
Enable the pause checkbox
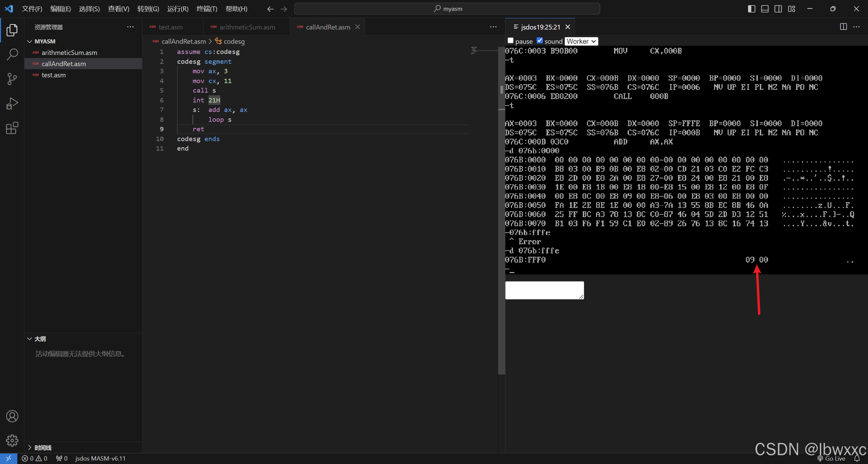tap(511, 41)
